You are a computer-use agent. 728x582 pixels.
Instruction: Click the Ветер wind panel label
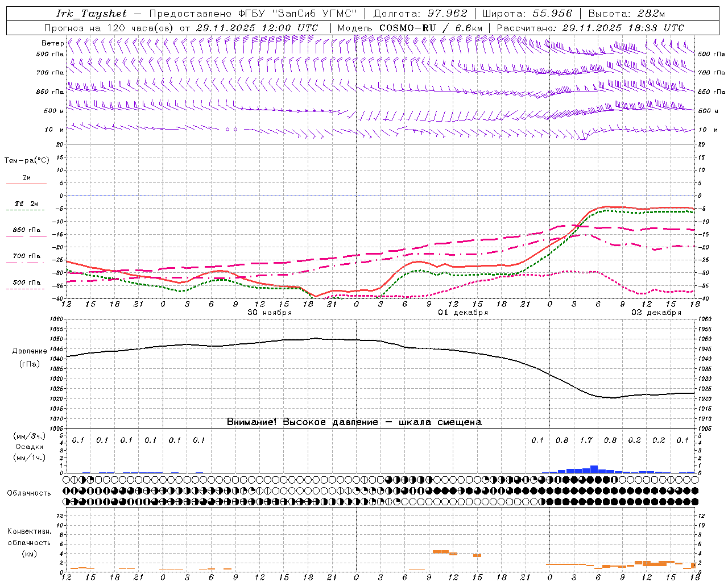[52, 43]
